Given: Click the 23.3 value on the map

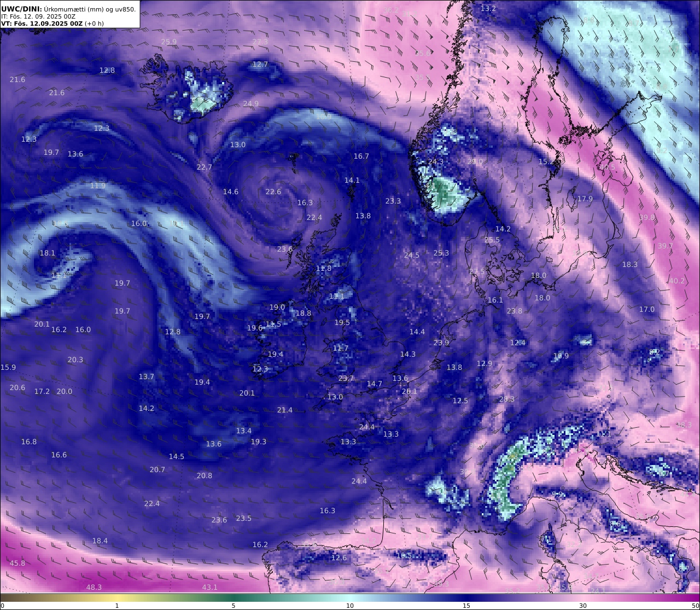Looking at the screenshot, I should click(393, 201).
